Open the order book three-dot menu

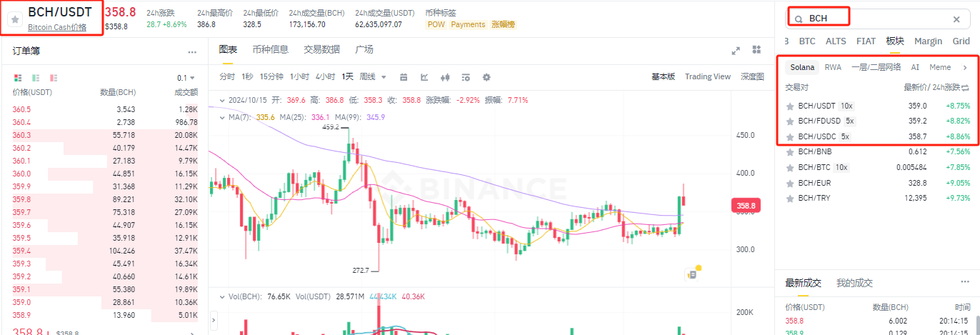point(192,52)
